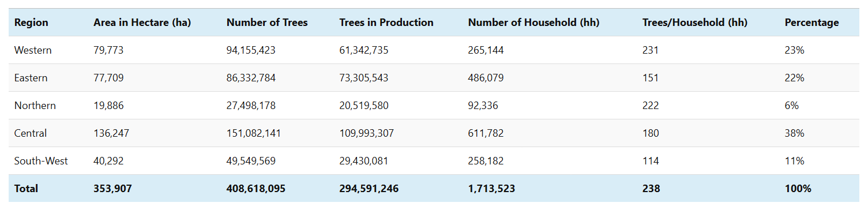Select the Trees in Production header

coord(386,22)
